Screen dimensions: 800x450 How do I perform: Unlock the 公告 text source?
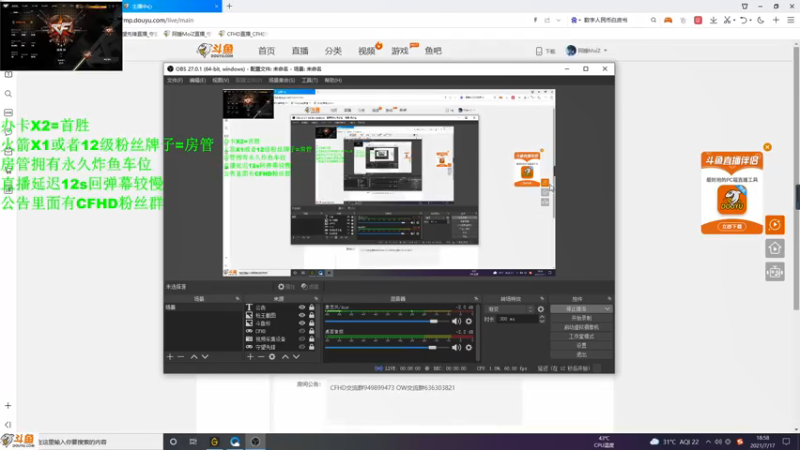pyautogui.click(x=311, y=307)
